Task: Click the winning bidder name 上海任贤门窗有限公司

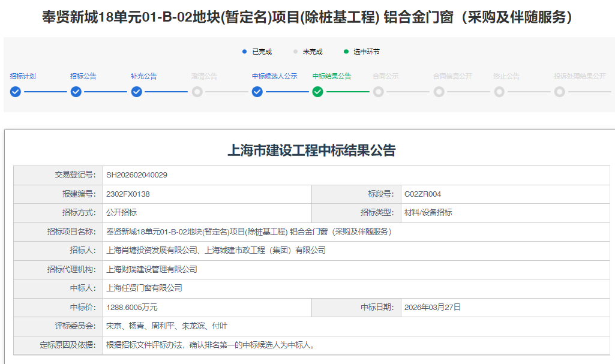Action: (144, 288)
